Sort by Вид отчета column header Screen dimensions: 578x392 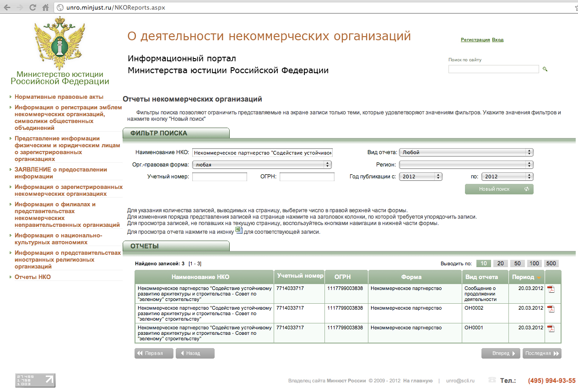(481, 277)
